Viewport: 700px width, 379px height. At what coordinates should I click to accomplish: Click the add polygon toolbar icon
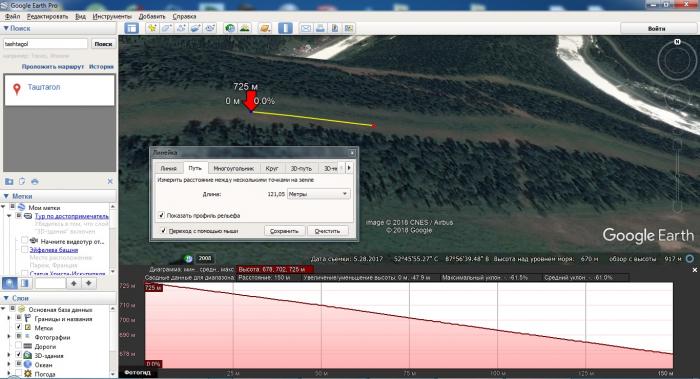[167, 28]
